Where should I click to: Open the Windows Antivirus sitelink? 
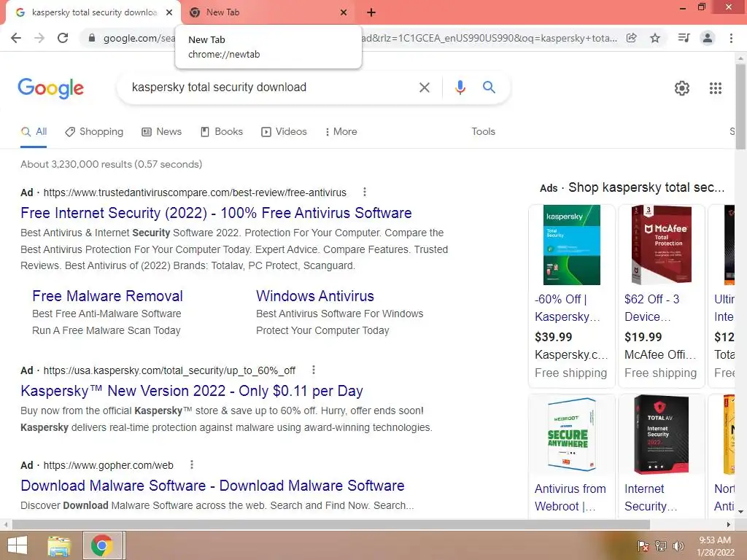pyautogui.click(x=315, y=296)
